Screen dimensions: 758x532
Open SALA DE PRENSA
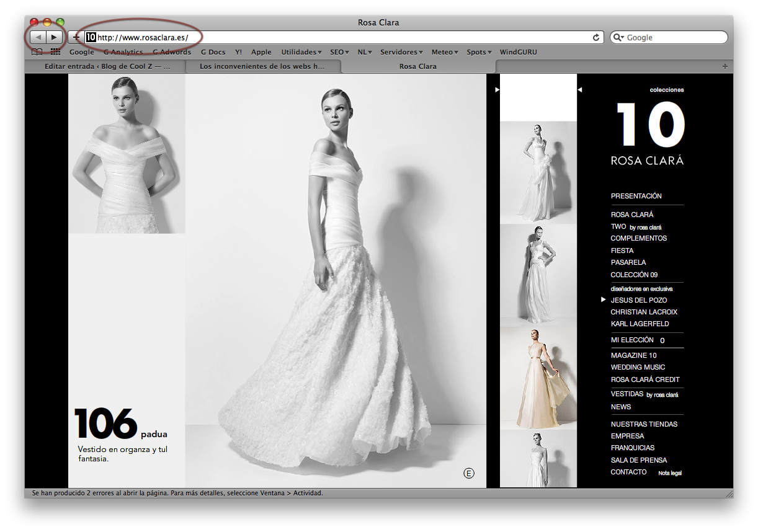coord(639,460)
